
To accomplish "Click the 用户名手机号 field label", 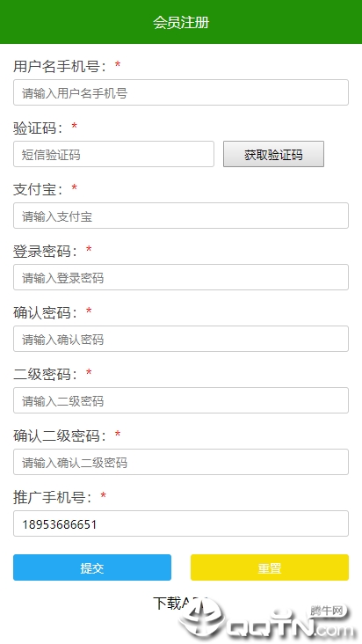I will click(60, 66).
